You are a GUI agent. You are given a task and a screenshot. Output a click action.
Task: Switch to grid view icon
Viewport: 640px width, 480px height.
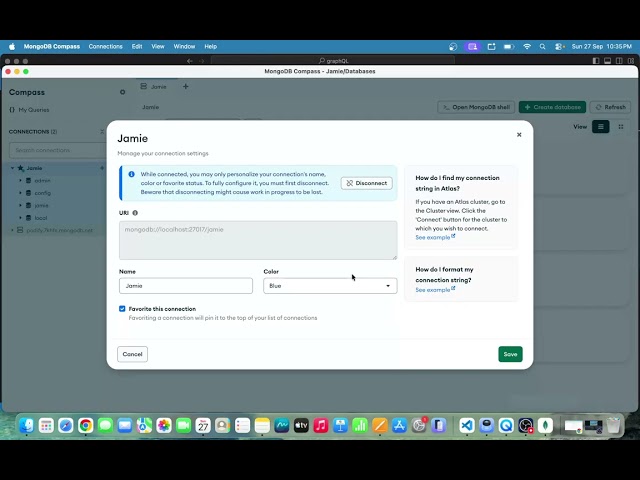tap(621, 127)
